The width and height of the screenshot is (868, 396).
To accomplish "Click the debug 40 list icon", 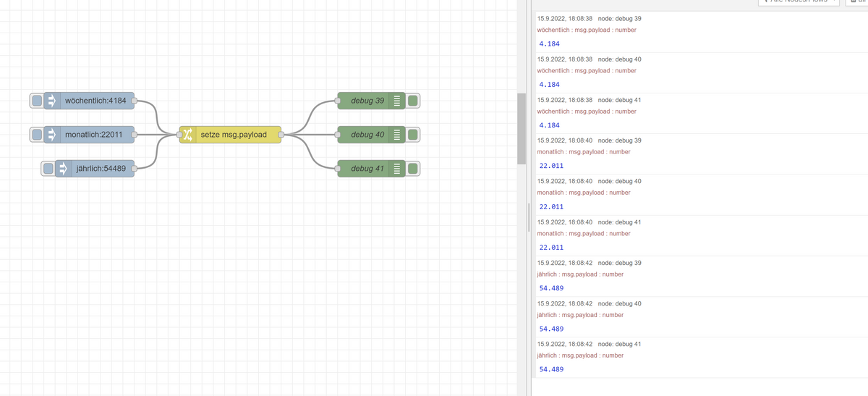I will tap(396, 135).
